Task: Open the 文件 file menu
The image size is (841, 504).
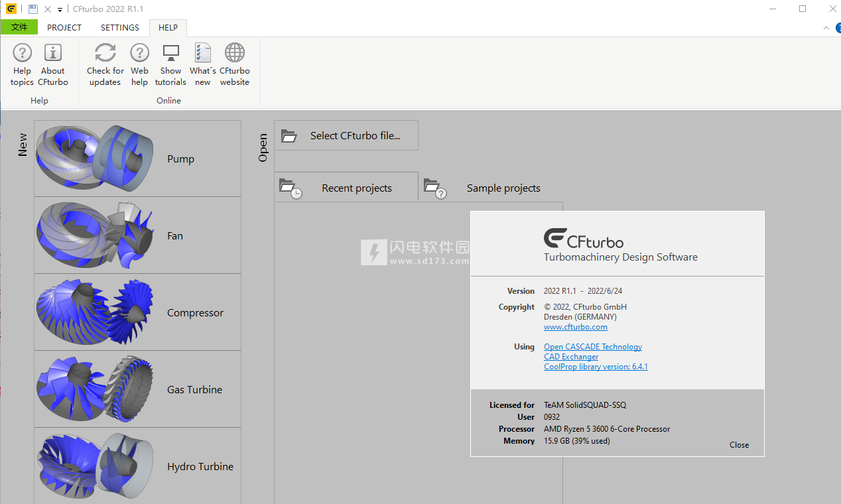Action: 19,27
